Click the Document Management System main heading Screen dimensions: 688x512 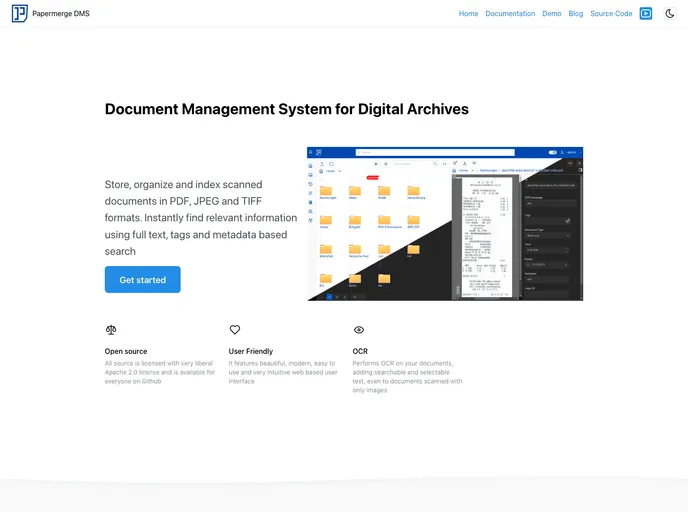point(286,109)
